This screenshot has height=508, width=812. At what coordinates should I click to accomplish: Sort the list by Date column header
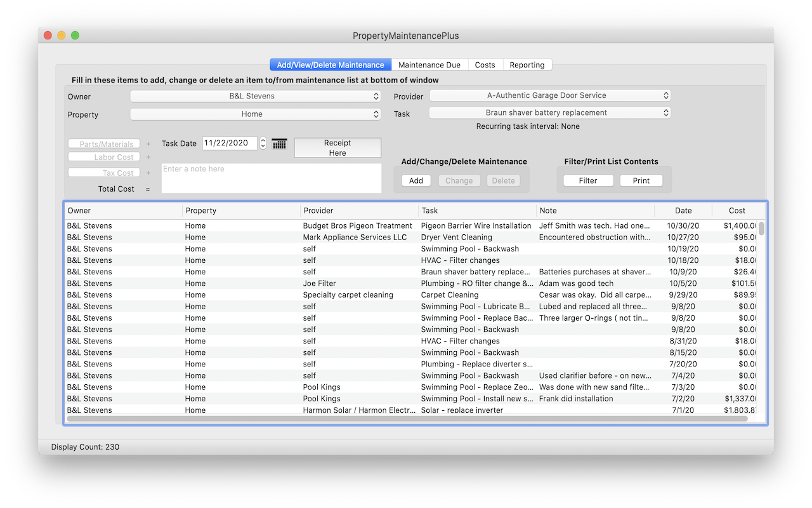(x=683, y=211)
